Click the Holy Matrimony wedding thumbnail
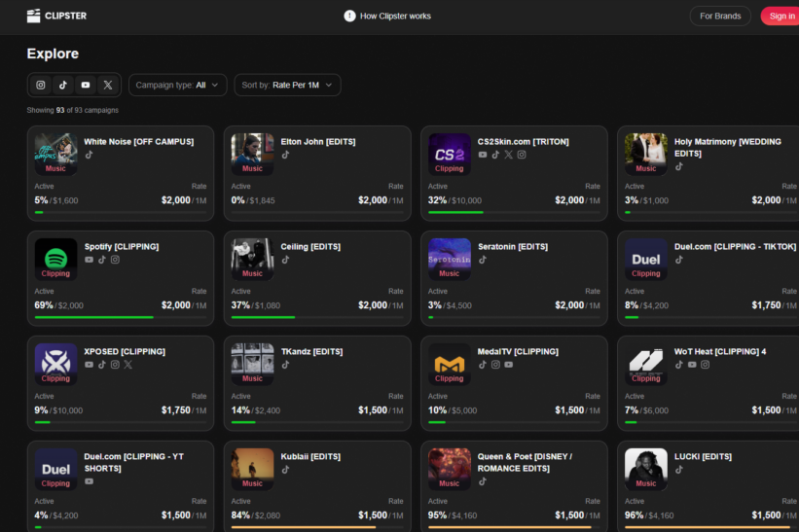 pos(646,155)
